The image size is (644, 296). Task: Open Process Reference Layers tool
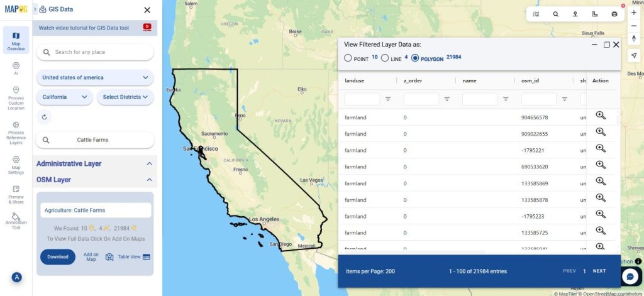[x=16, y=133]
